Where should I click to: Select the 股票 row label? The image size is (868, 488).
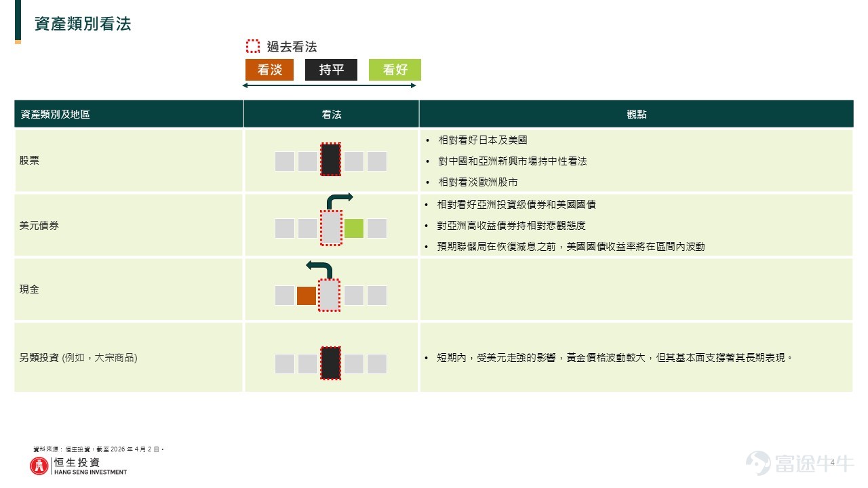[x=30, y=161]
